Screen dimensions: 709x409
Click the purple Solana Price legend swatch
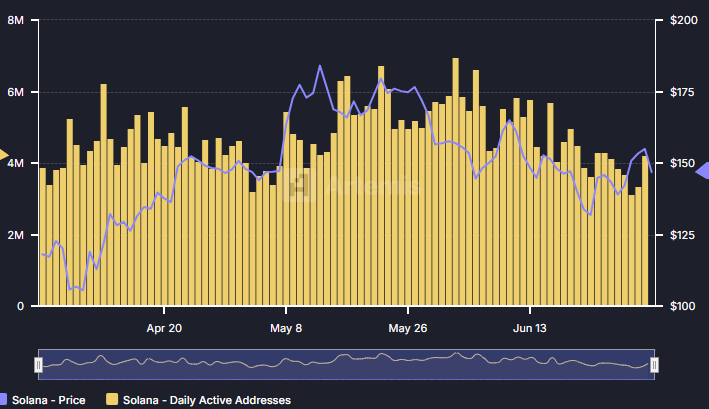tap(3, 400)
